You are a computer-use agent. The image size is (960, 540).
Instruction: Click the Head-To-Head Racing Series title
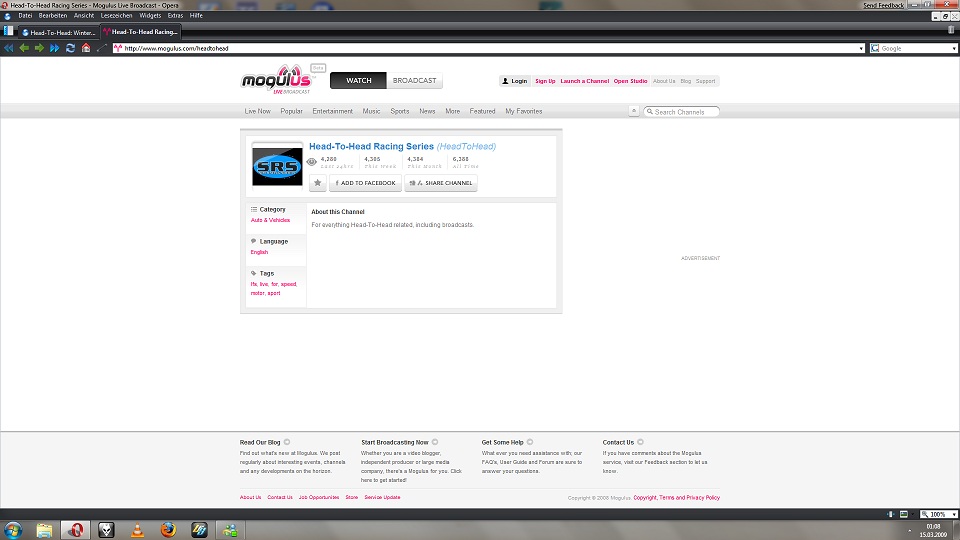pyautogui.click(x=371, y=146)
